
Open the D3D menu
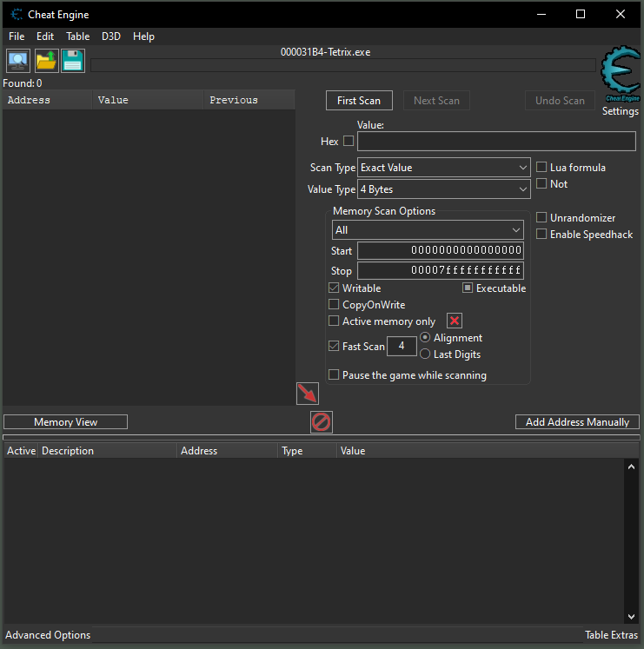(x=111, y=36)
